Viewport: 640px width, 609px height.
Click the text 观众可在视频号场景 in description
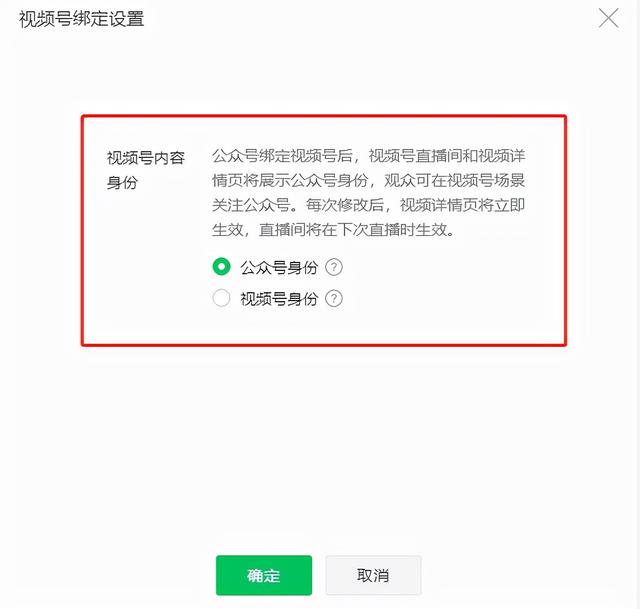[x=455, y=180]
